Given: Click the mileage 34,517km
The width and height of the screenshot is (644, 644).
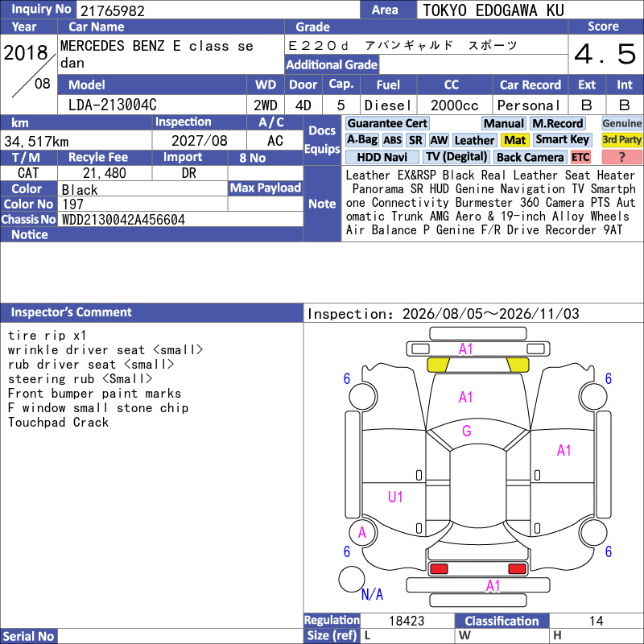Looking at the screenshot, I should click(x=36, y=142).
